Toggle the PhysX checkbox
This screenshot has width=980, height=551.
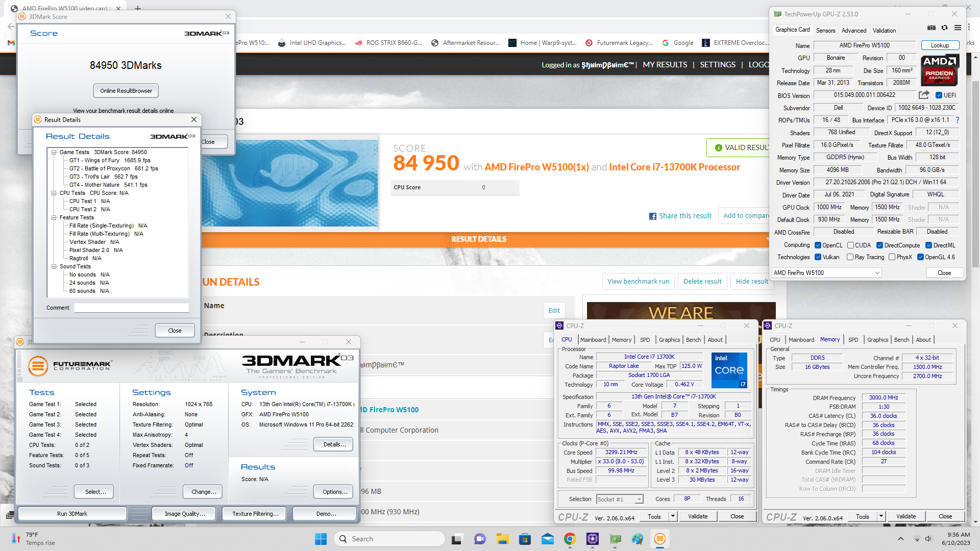892,257
